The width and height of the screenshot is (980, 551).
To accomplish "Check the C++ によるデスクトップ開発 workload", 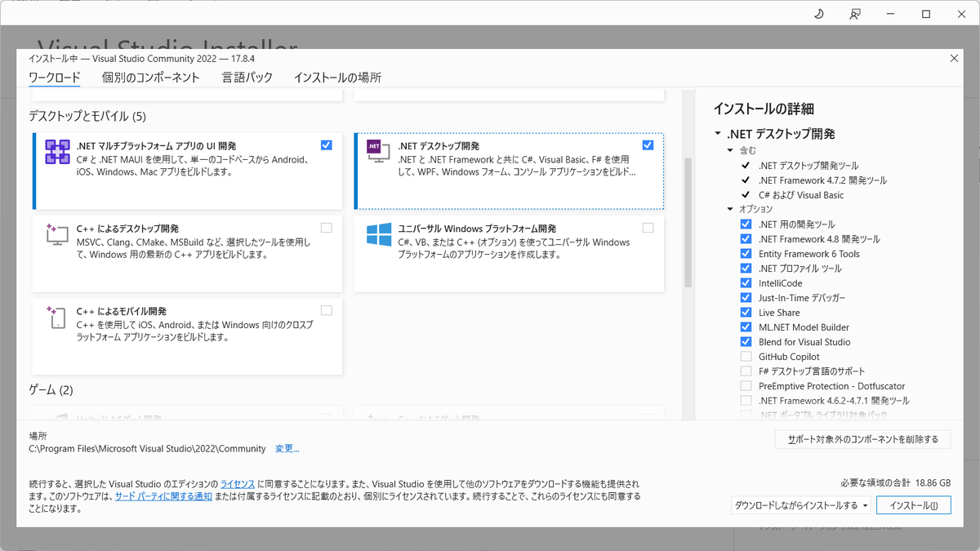I will click(327, 228).
